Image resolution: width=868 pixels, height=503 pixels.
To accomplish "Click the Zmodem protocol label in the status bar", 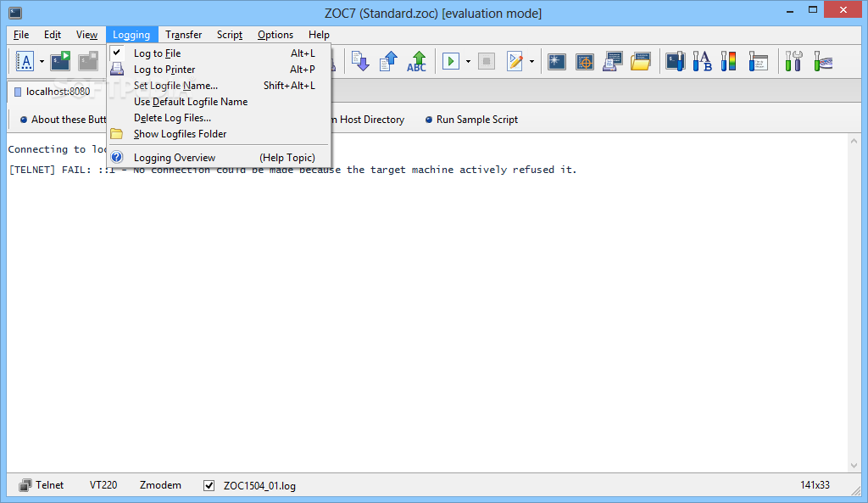I will click(x=160, y=485).
